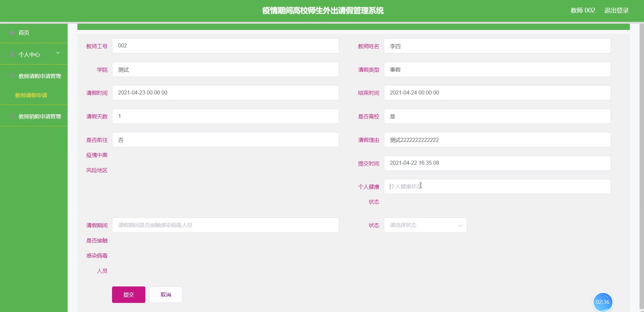Click 教师 002 user label
This screenshot has width=644, height=312.
583,10
